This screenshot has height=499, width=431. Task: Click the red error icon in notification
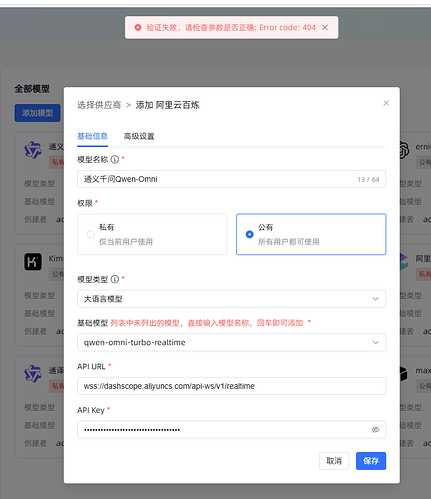click(138, 28)
